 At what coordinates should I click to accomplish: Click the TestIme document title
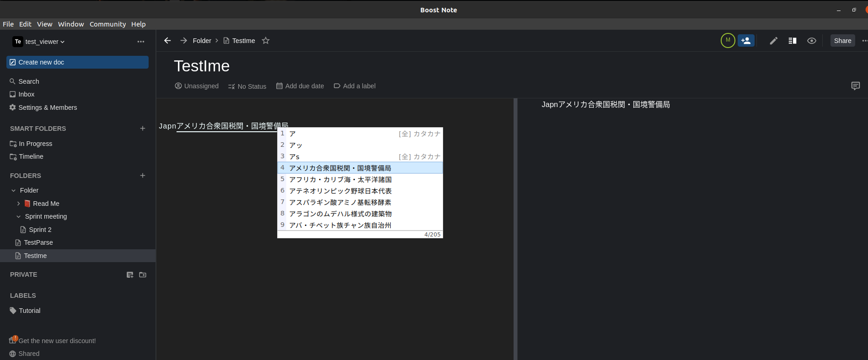pos(202,66)
